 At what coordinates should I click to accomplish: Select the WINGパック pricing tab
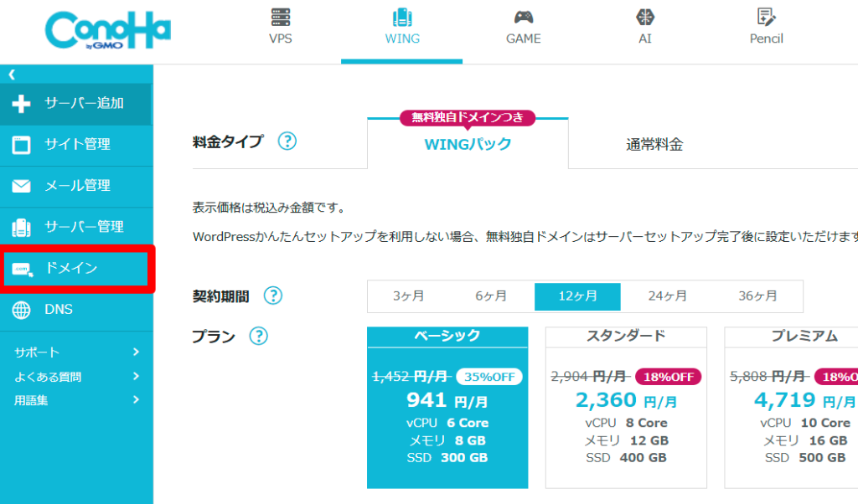point(468,144)
